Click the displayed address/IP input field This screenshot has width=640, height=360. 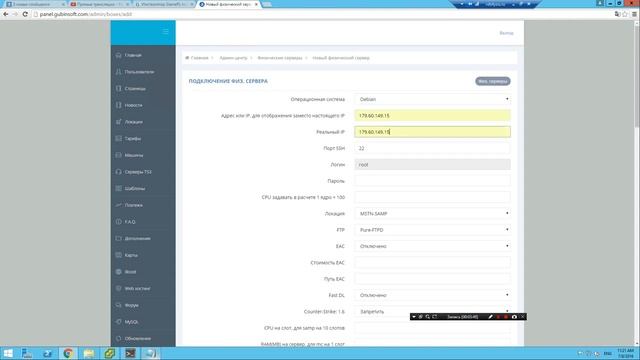tap(432, 116)
